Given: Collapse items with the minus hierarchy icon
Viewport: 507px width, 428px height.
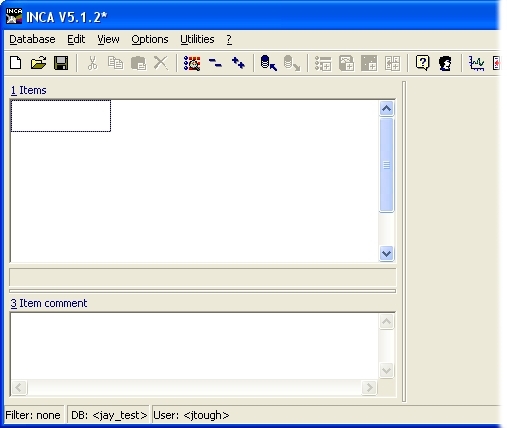Looking at the screenshot, I should tap(215, 63).
